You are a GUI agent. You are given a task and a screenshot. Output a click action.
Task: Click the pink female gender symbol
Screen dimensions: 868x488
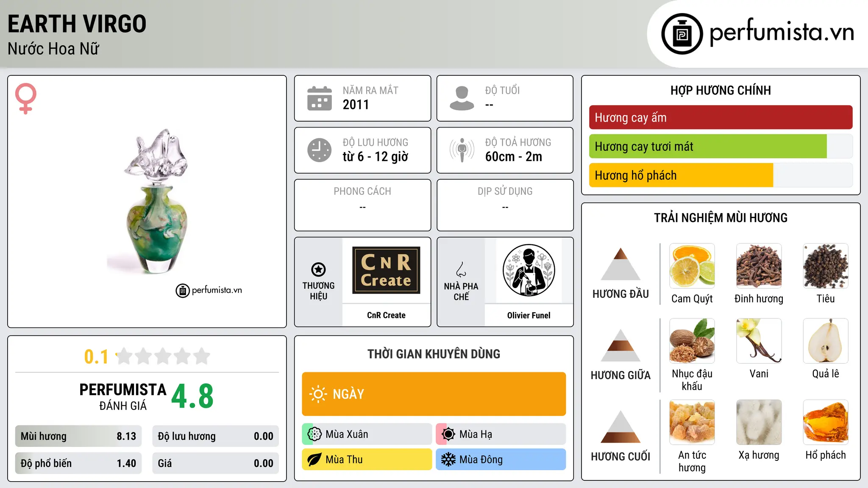(26, 99)
